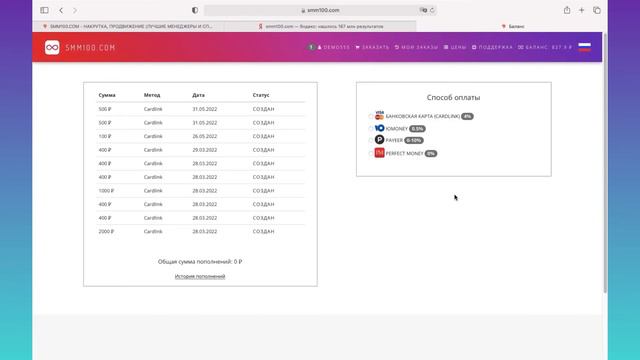640x360 pixels.
Task: Open the Баланс menu item
Action: click(545, 47)
